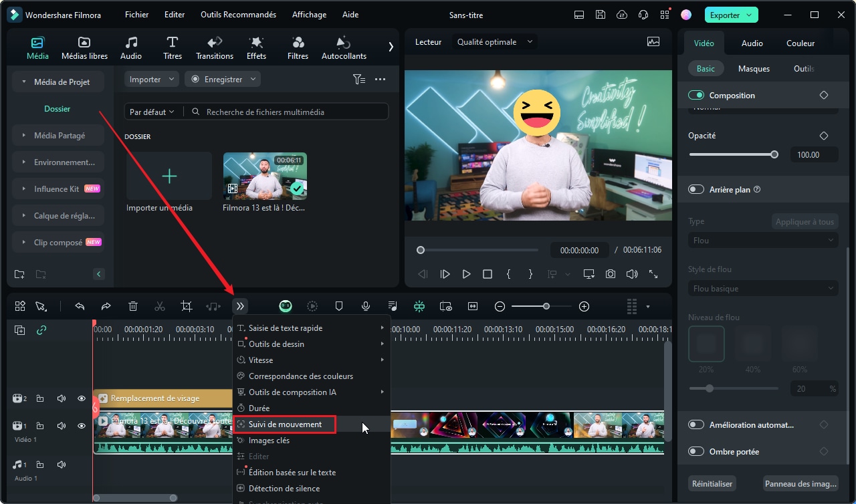Open the Fichier menu
Image resolution: width=856 pixels, height=504 pixels.
pos(137,15)
